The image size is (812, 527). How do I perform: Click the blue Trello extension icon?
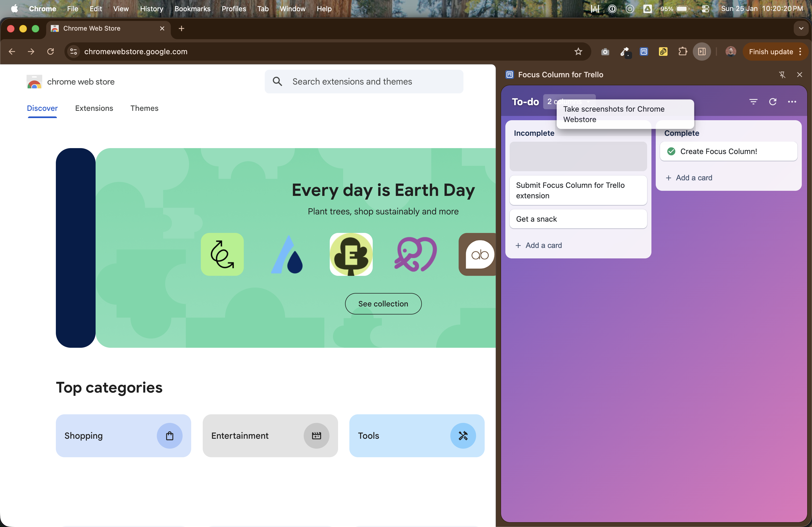tap(644, 52)
